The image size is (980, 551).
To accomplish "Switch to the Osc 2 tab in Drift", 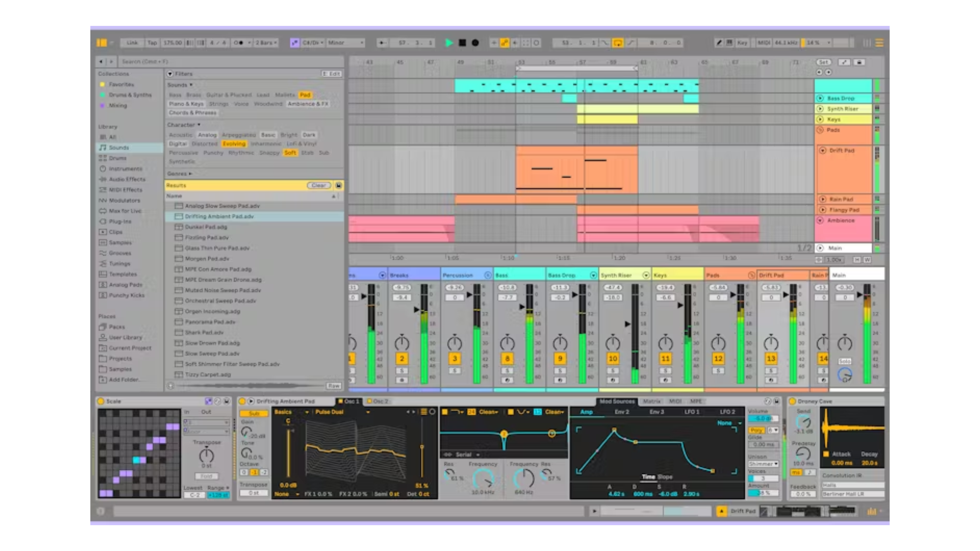I will tap(378, 402).
